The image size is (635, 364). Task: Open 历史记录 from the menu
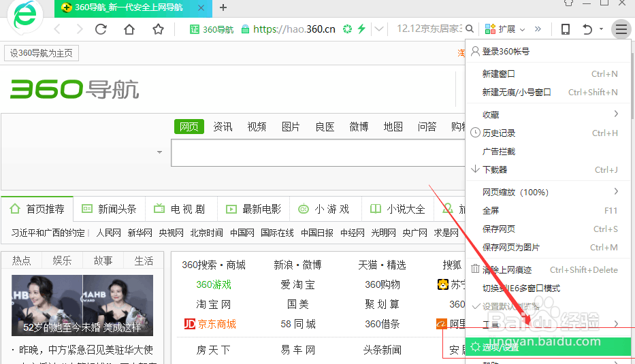(549, 133)
